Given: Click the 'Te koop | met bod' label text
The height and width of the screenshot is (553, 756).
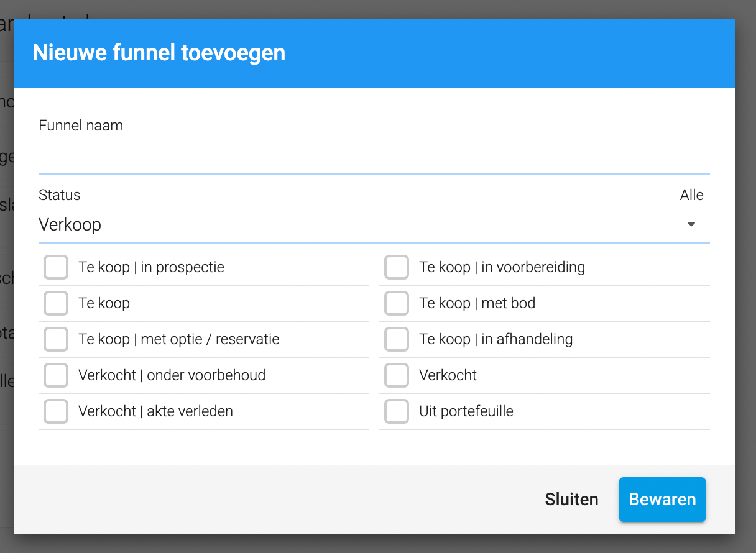Looking at the screenshot, I should pos(477,304).
